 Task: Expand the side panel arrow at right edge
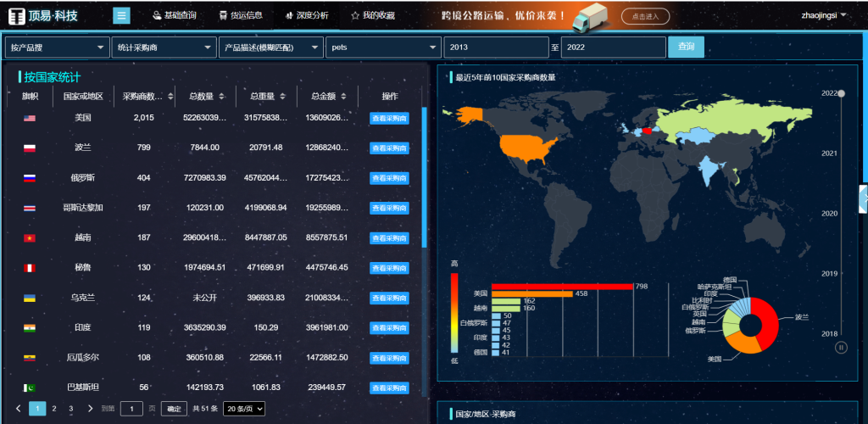[x=863, y=198]
